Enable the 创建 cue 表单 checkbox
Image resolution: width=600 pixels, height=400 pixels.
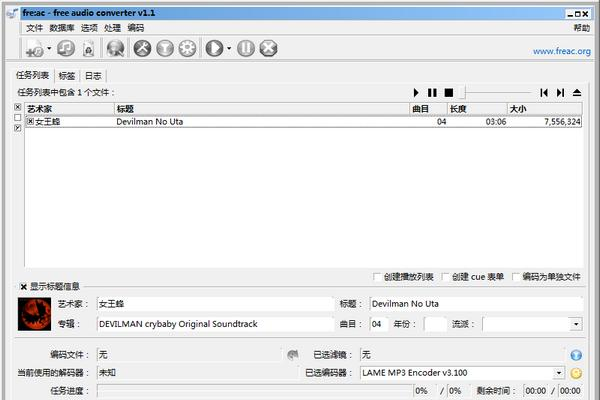coord(445,277)
